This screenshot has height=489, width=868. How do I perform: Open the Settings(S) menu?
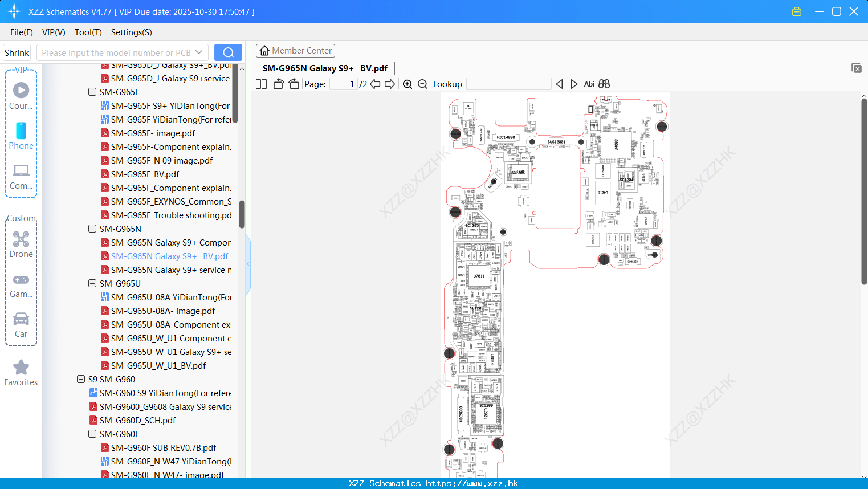[x=132, y=32]
